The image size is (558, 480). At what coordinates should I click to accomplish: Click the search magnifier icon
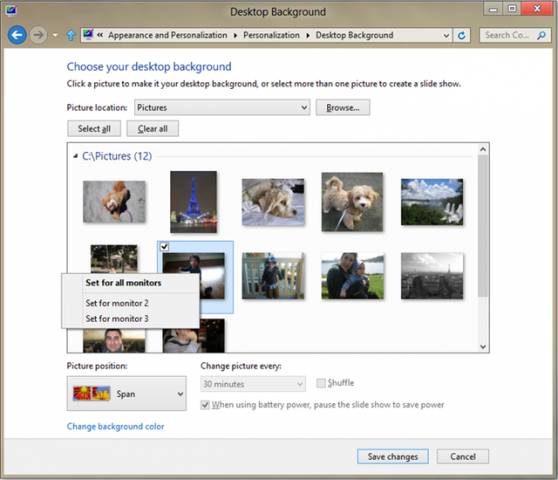click(x=541, y=35)
